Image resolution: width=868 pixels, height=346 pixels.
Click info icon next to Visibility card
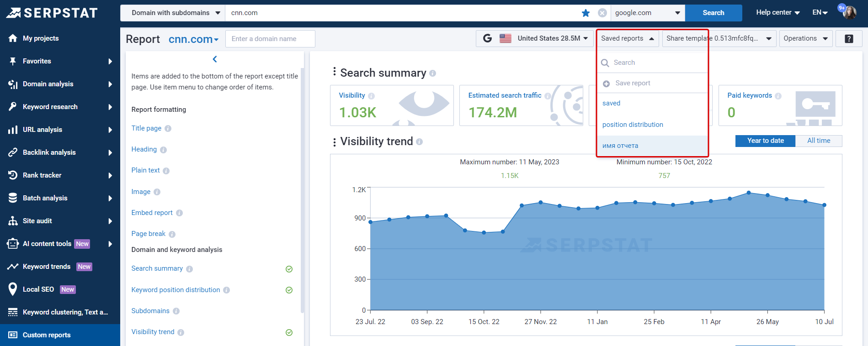[x=371, y=96]
